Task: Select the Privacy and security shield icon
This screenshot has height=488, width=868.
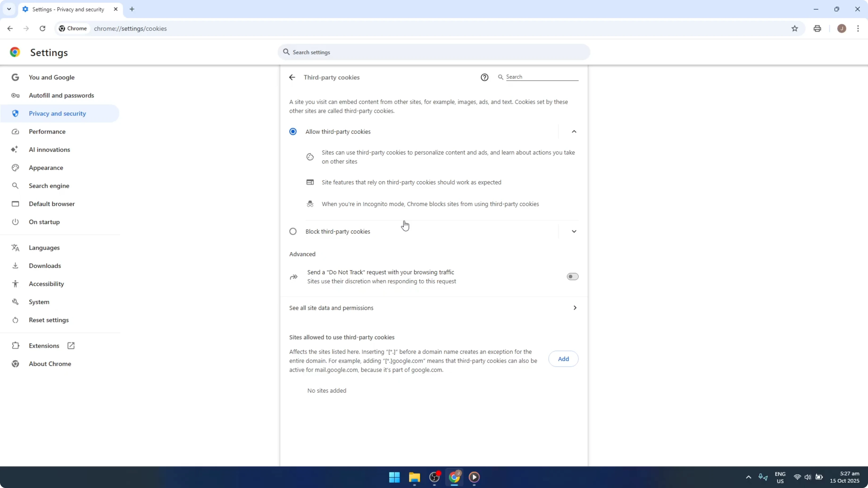Action: point(15,113)
